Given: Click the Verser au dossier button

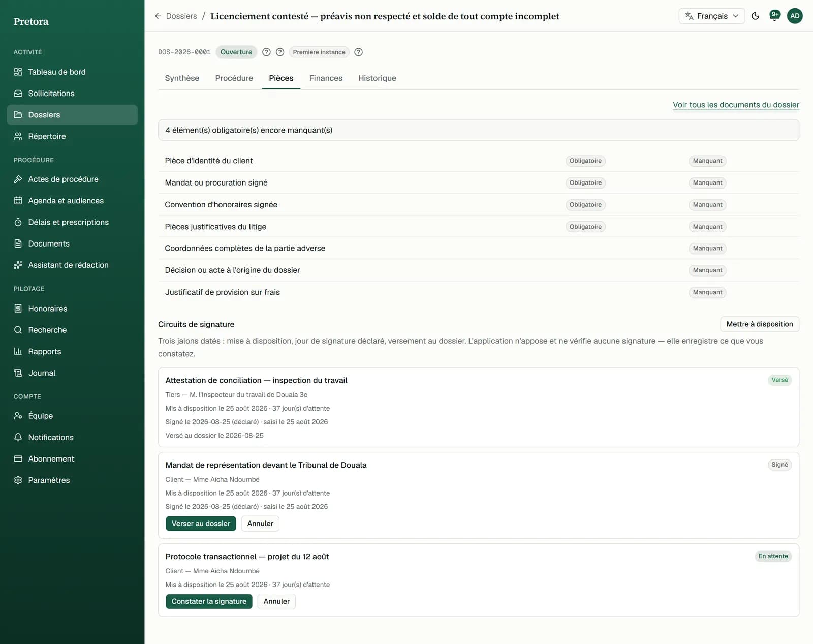Looking at the screenshot, I should click(x=201, y=524).
